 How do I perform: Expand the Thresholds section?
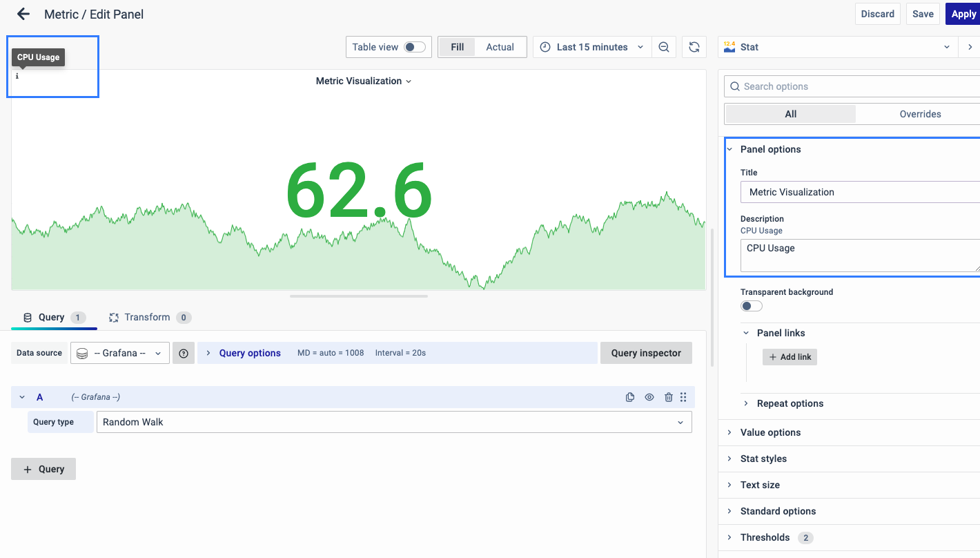[x=765, y=537]
